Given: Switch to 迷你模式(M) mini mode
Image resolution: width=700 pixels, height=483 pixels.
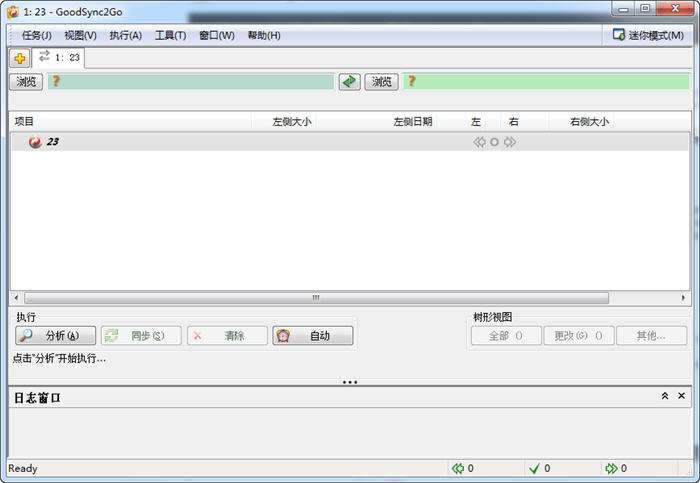Looking at the screenshot, I should pyautogui.click(x=649, y=35).
